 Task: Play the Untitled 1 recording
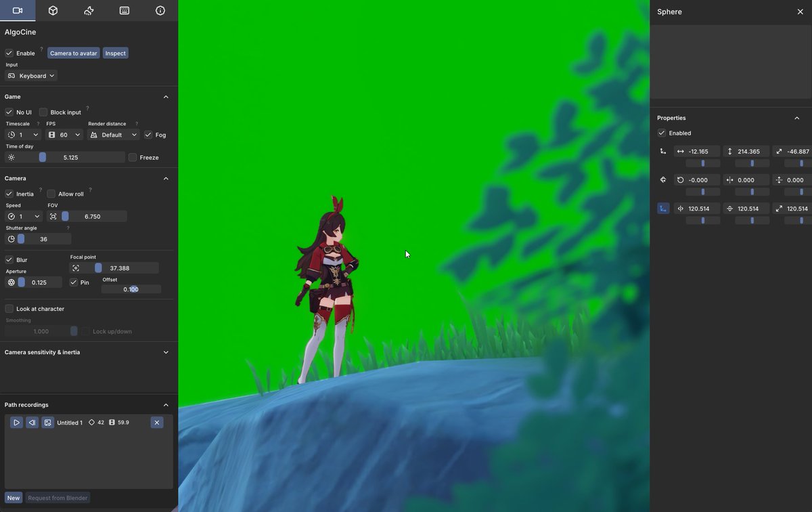pos(16,423)
